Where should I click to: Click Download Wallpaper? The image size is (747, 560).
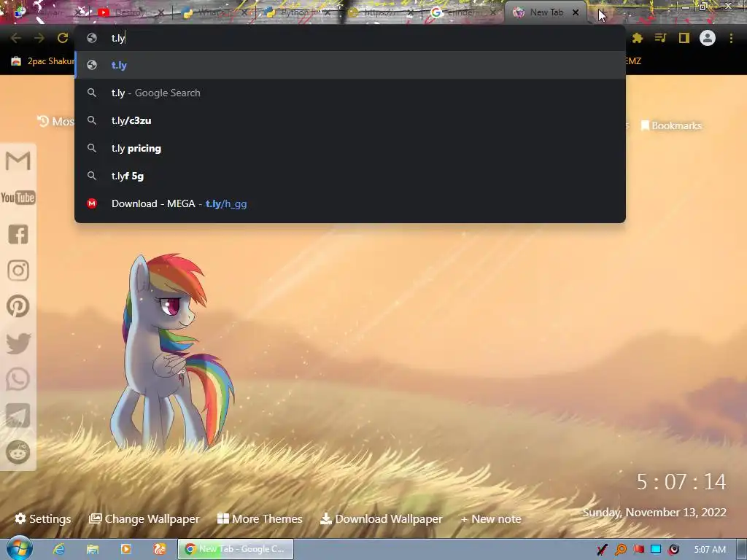[382, 518]
